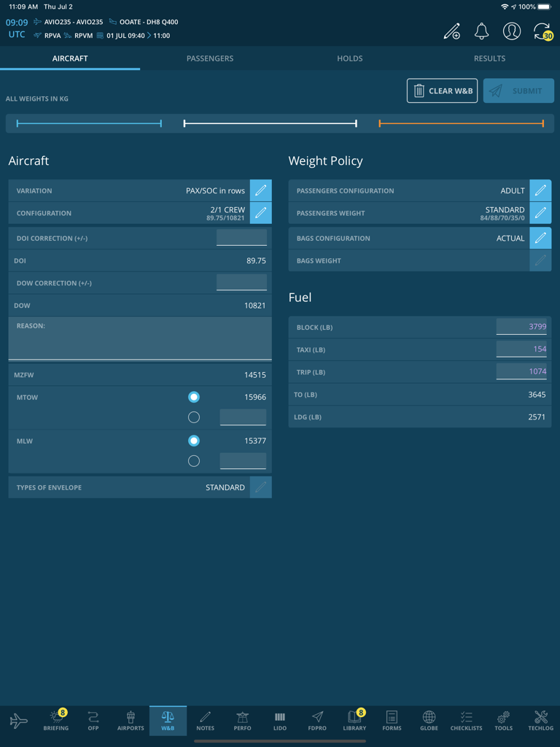Open the LIDO module
The height and width of the screenshot is (747, 560).
[280, 720]
